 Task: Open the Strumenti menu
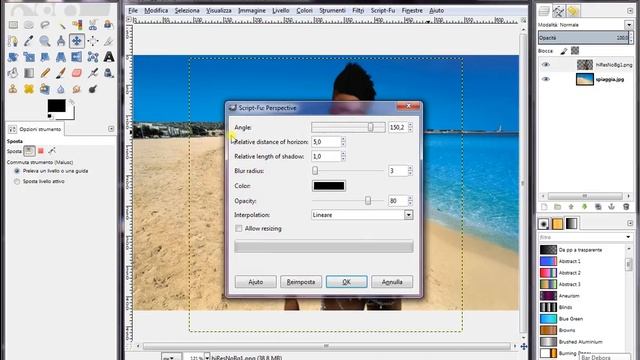click(x=332, y=11)
